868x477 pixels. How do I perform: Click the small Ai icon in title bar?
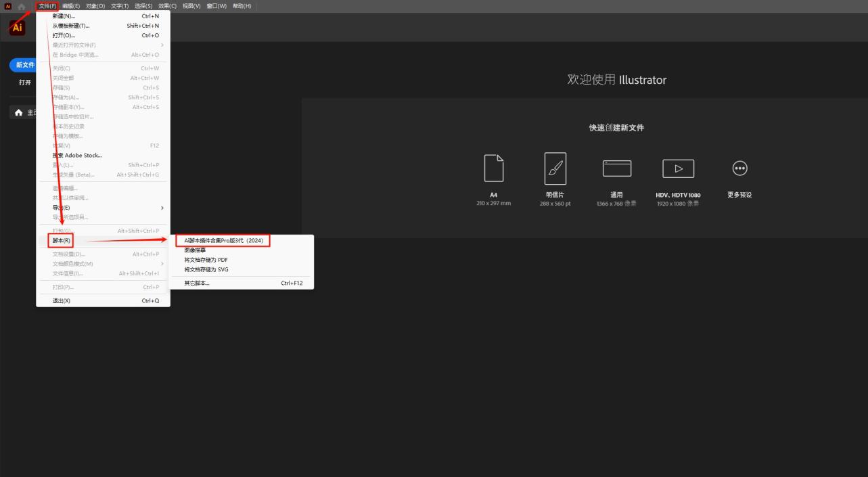pyautogui.click(x=8, y=6)
